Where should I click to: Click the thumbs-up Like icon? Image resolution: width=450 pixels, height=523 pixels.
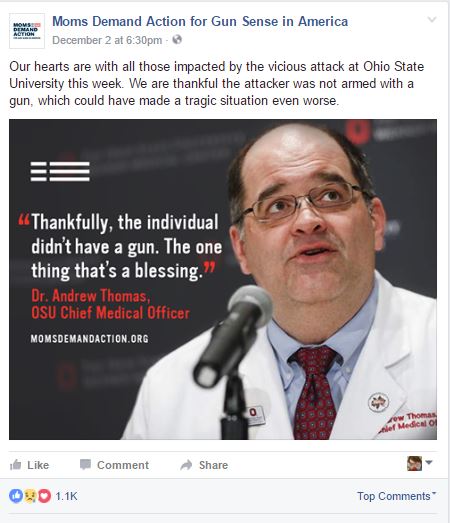(16, 464)
